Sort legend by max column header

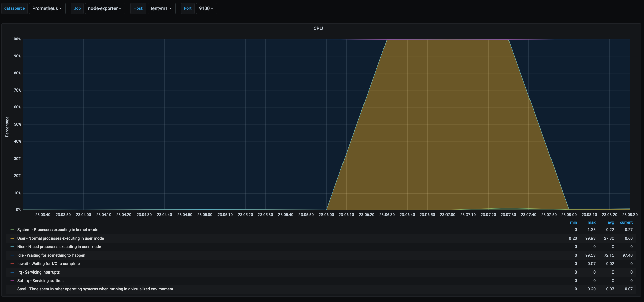pos(591,222)
